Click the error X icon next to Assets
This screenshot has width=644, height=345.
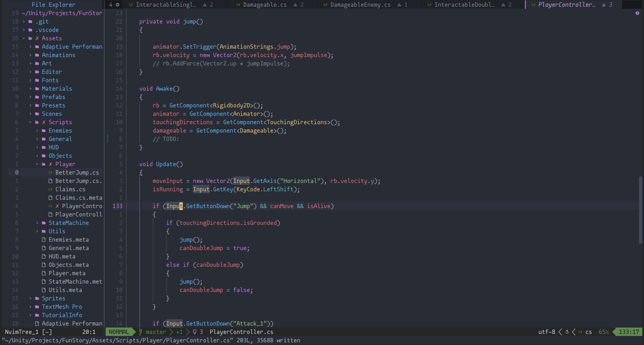[37, 38]
